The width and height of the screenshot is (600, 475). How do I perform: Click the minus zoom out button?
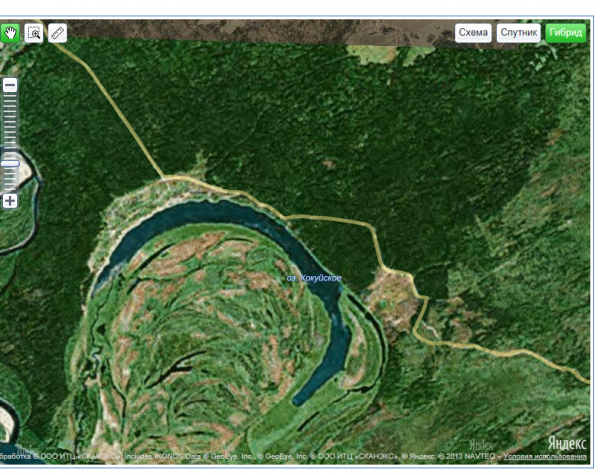[x=10, y=86]
